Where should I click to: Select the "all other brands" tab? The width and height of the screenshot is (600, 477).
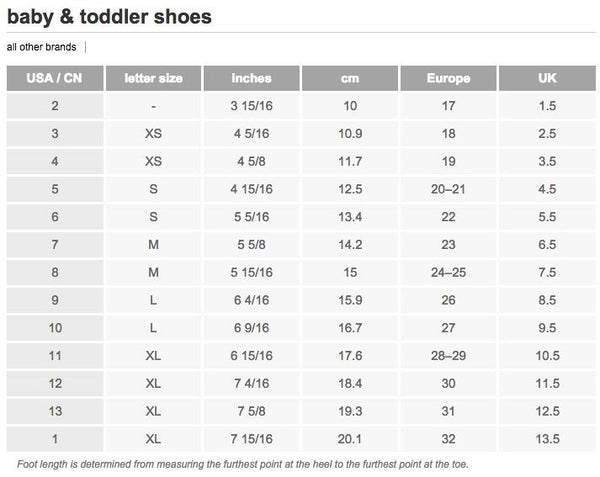tap(41, 46)
